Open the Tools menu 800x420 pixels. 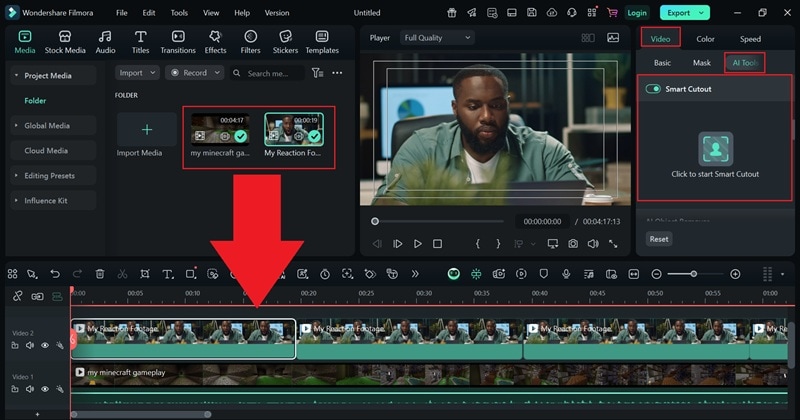pos(179,13)
